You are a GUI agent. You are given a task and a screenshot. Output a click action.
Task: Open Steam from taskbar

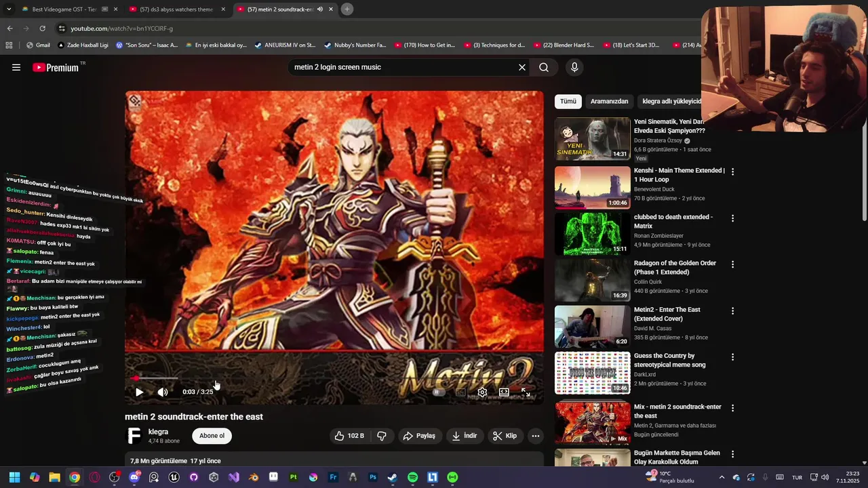point(393,477)
